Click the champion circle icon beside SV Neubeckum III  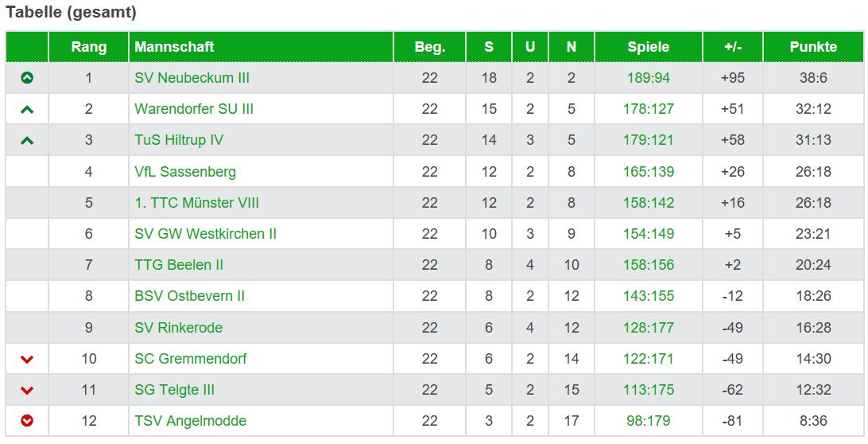[x=27, y=78]
